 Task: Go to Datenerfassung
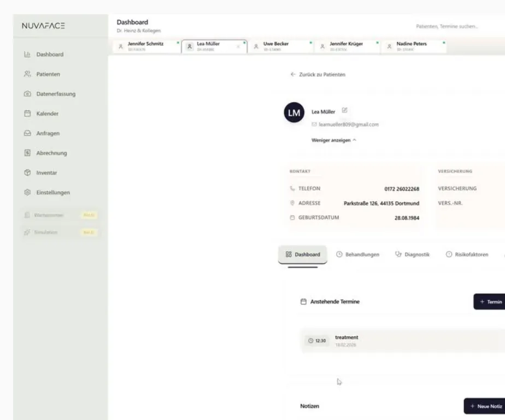56,94
